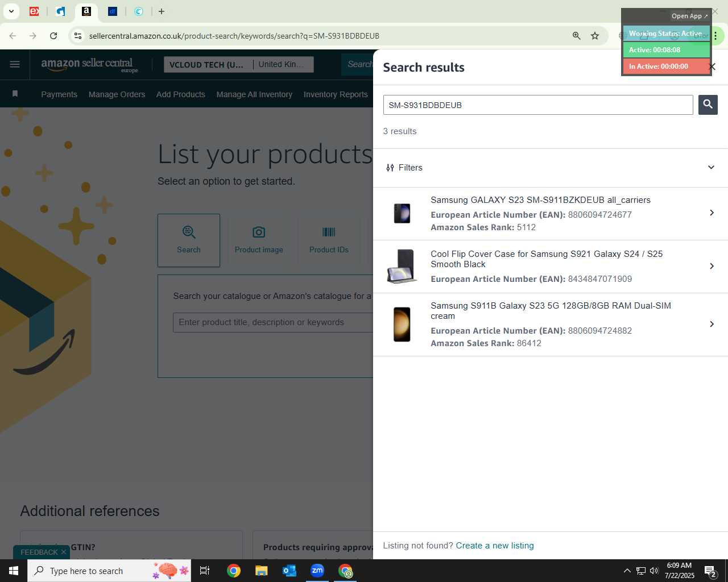Open Samsung S911B Galaxy S23 cream result chevron
The height and width of the screenshot is (582, 728).
coord(712,324)
